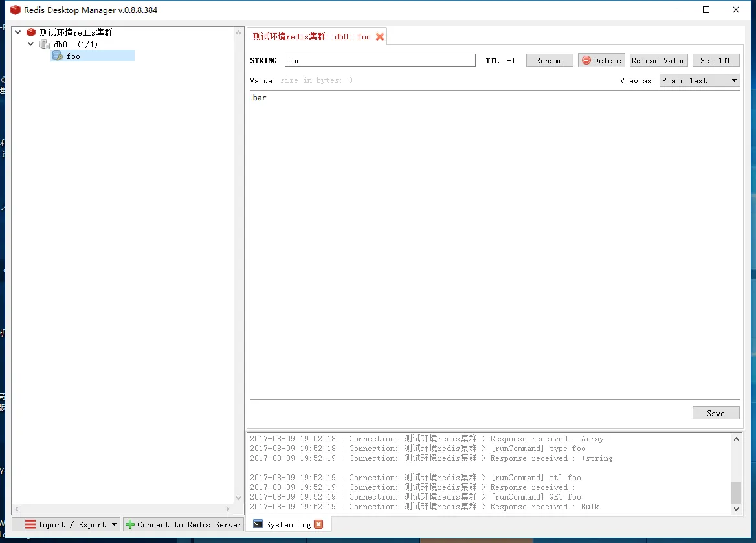
Task: Select the System log tab
Action: coord(288,525)
